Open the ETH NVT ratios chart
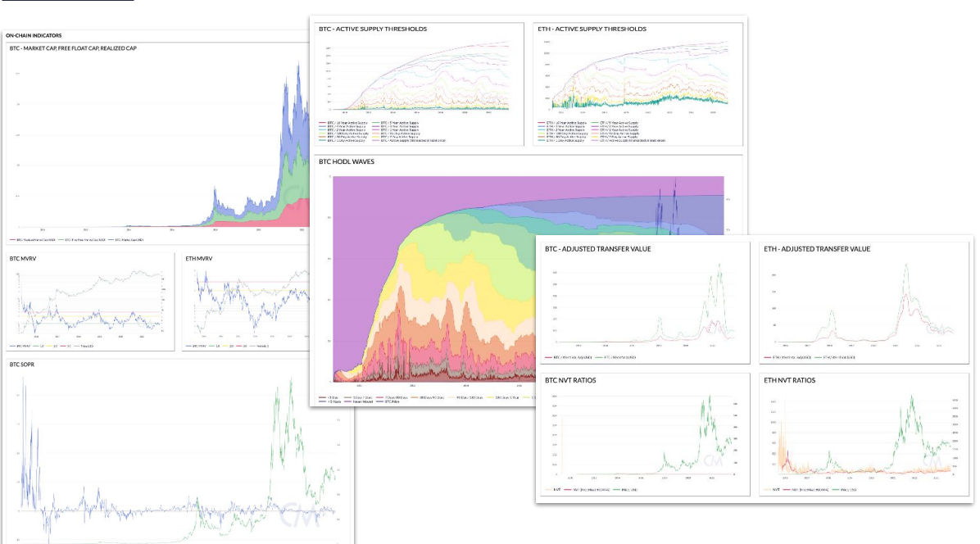The image size is (980, 544). click(863, 435)
